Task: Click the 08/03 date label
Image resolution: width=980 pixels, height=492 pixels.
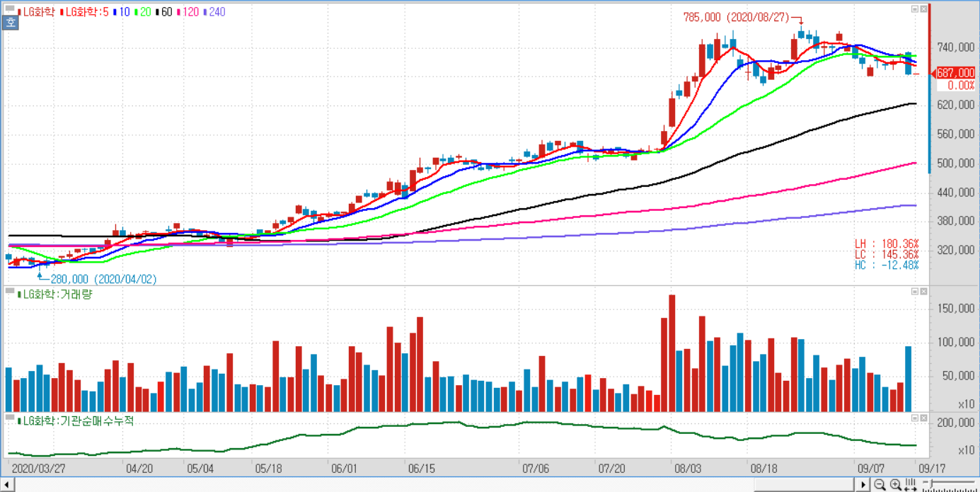Action: [688, 469]
